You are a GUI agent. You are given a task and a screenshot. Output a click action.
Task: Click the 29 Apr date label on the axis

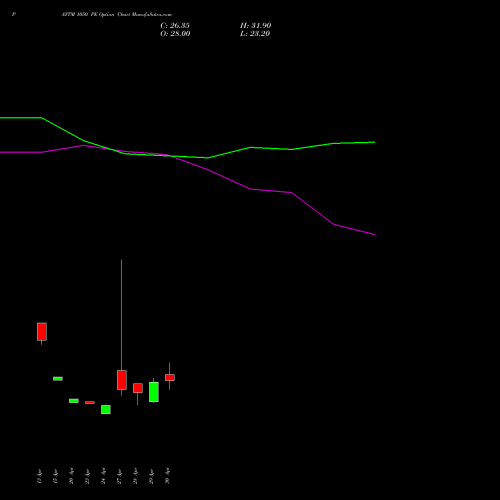[151, 476]
